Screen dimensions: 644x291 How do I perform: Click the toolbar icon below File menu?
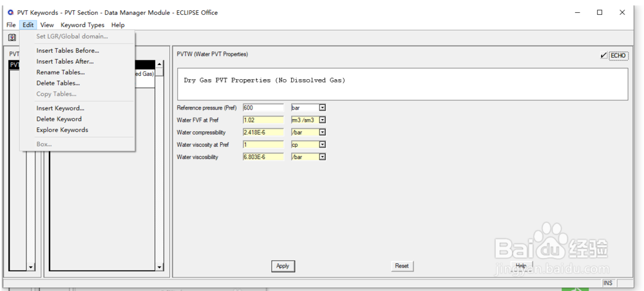coord(12,38)
